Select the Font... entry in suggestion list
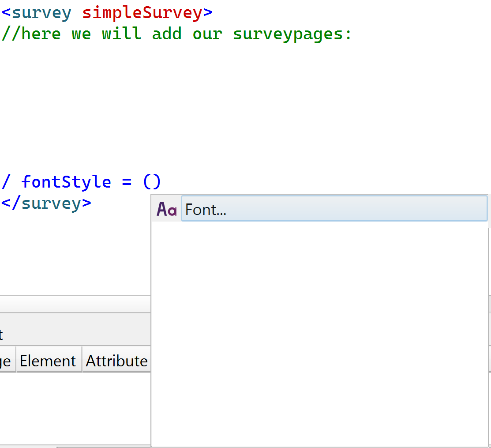 tap(334, 209)
